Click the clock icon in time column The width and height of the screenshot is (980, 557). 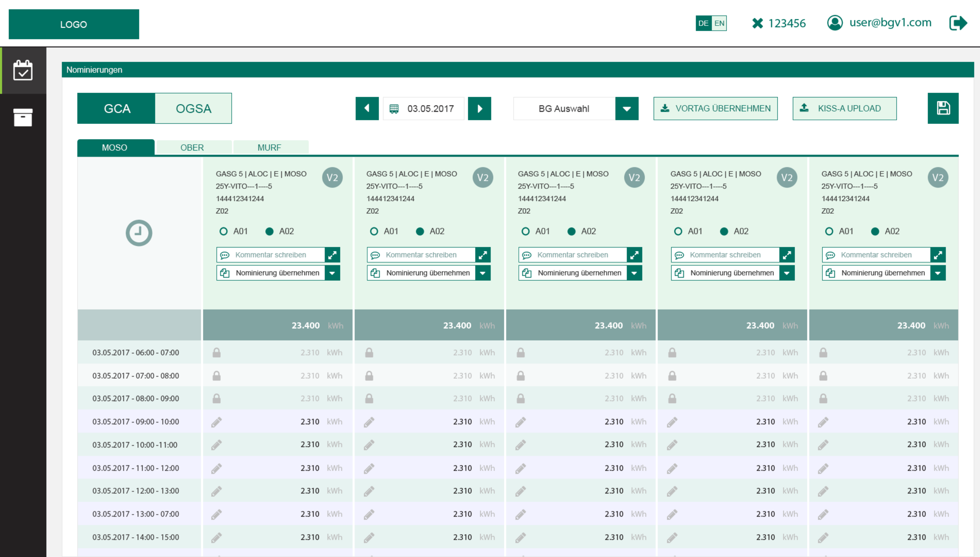139,232
